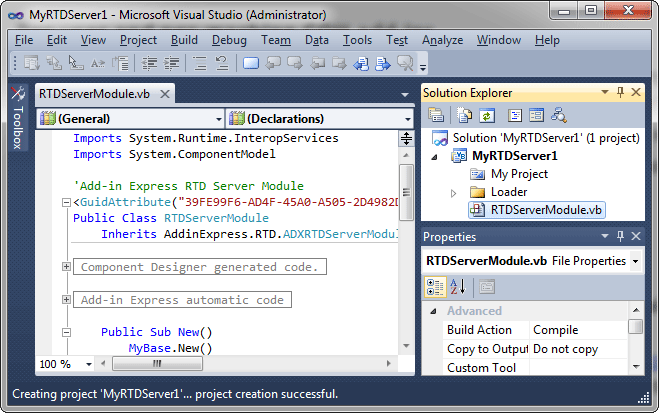This screenshot has width=659, height=413.
Task: Comment out the selected lines
Action: pos(200,63)
